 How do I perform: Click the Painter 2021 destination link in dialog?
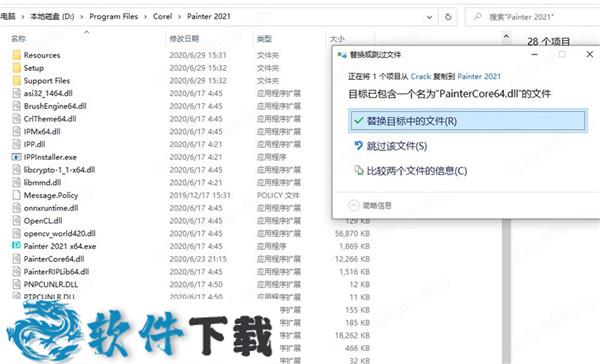[x=479, y=77]
